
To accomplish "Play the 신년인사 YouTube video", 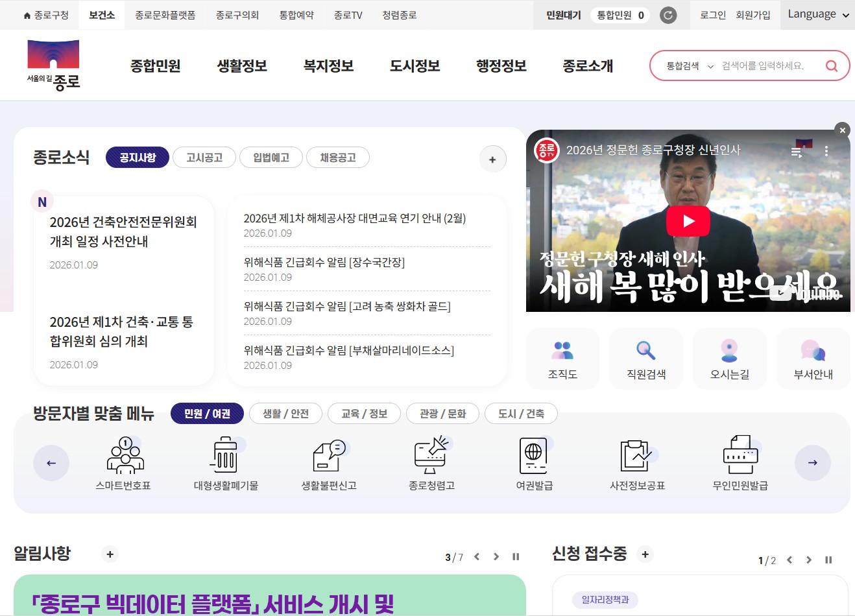I will tap(688, 220).
